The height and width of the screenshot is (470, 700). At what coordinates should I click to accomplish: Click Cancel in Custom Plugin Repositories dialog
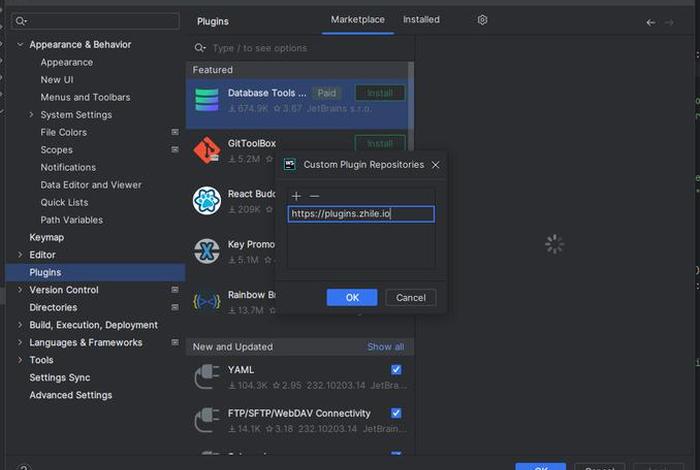[x=411, y=298]
